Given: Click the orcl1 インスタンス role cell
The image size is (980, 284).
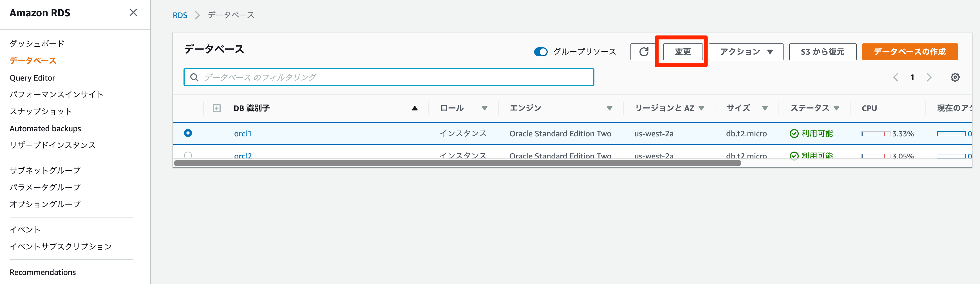Looking at the screenshot, I should pos(463,134).
